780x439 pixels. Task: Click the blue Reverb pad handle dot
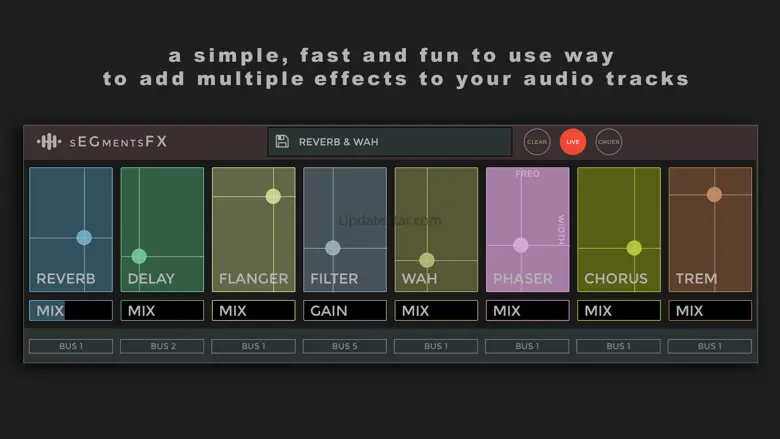click(x=84, y=237)
